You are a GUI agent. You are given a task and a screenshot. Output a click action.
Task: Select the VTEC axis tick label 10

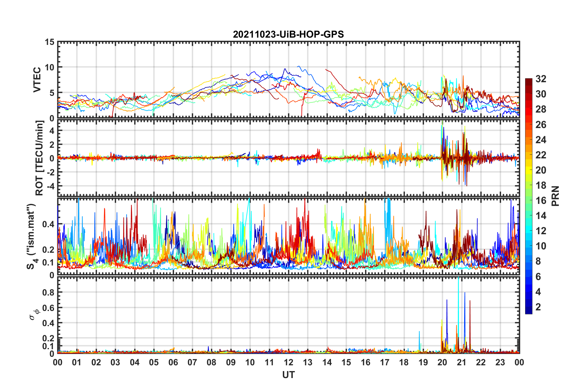point(49,67)
